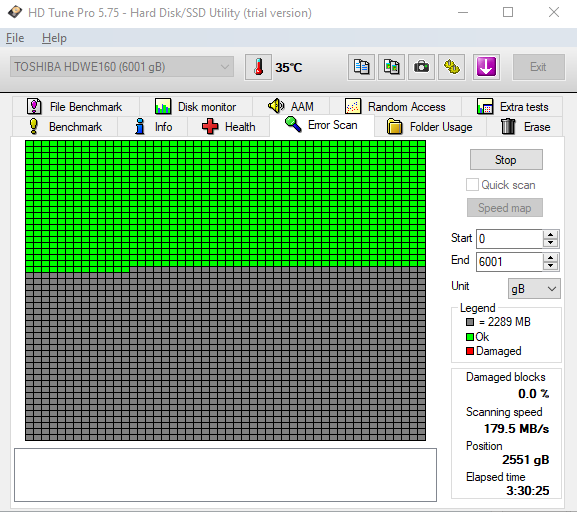The height and width of the screenshot is (512, 577).
Task: Switch to the Benchmark tab
Action: pyautogui.click(x=65, y=127)
